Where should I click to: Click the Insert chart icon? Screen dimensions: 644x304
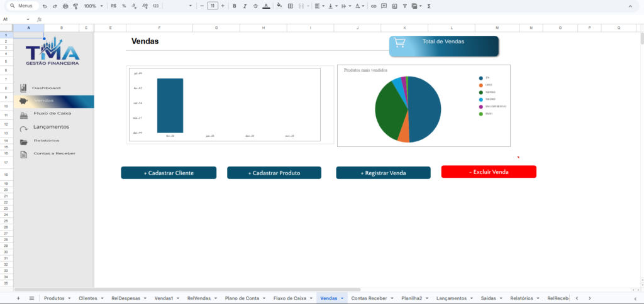pos(394,6)
